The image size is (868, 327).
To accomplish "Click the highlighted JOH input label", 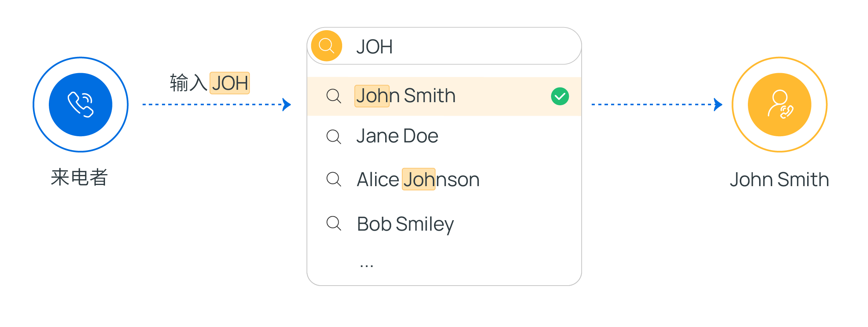I will click(229, 83).
